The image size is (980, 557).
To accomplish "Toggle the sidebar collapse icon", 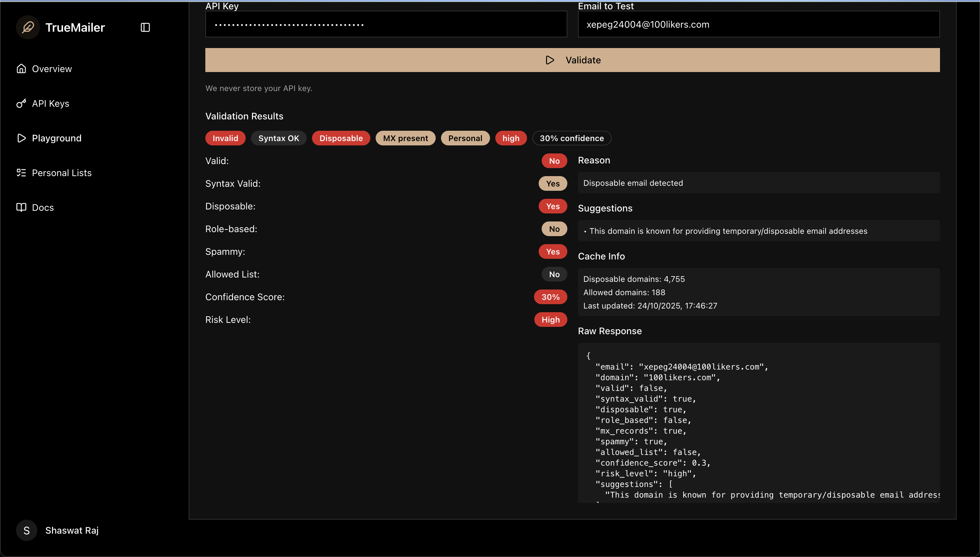I will point(145,28).
